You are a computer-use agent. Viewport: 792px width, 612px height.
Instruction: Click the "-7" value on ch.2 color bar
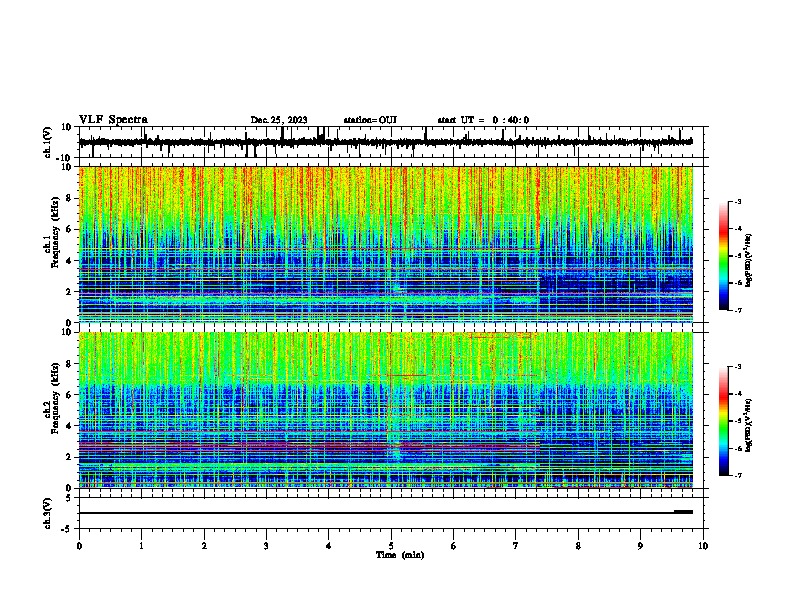coord(738,475)
